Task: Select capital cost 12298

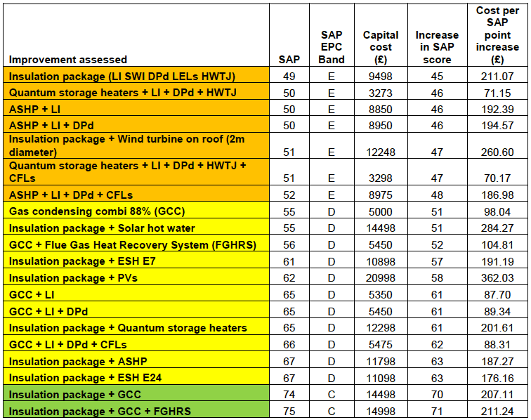Action: pyautogui.click(x=381, y=328)
